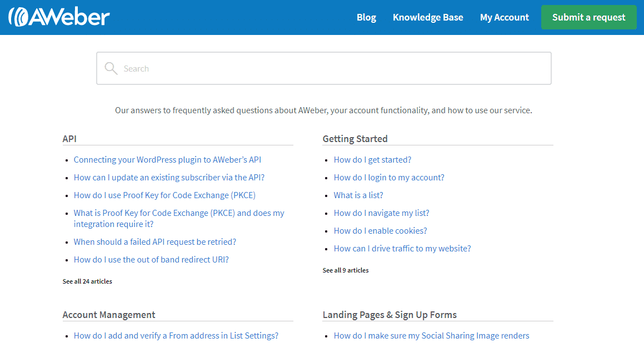Open 'How do I use Proof Key for Code Exchange (PKCE)'
This screenshot has width=644, height=343.
tap(164, 195)
